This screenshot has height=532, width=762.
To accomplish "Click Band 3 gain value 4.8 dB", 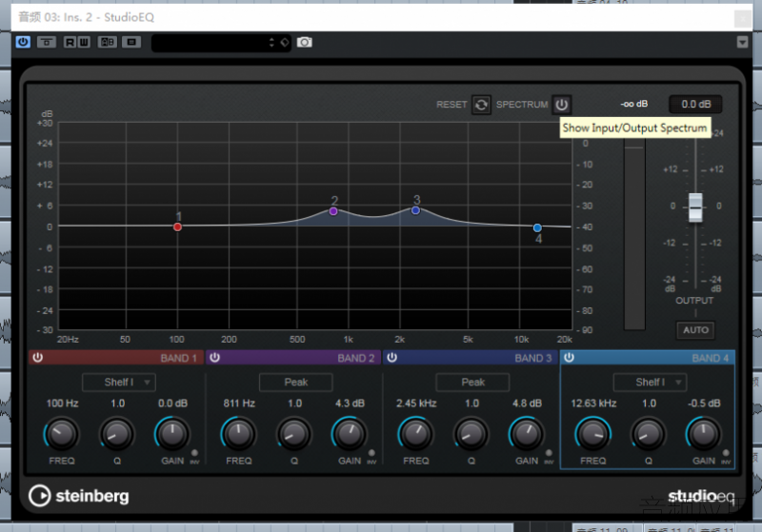I will (x=527, y=404).
